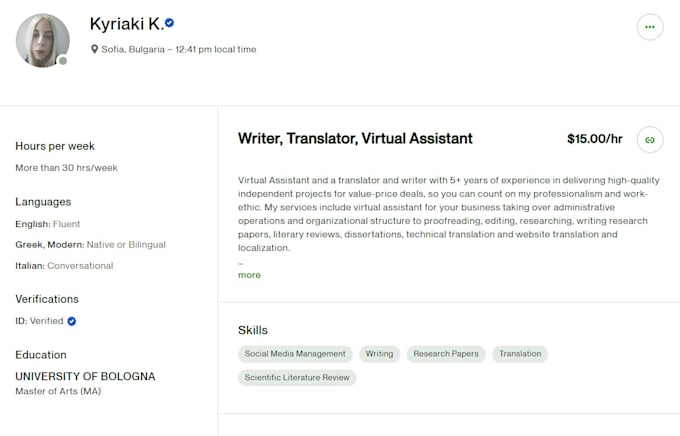Click the Sofia, Bulgaria location text
Image resolution: width=680 pixels, height=436 pixels.
coord(133,49)
